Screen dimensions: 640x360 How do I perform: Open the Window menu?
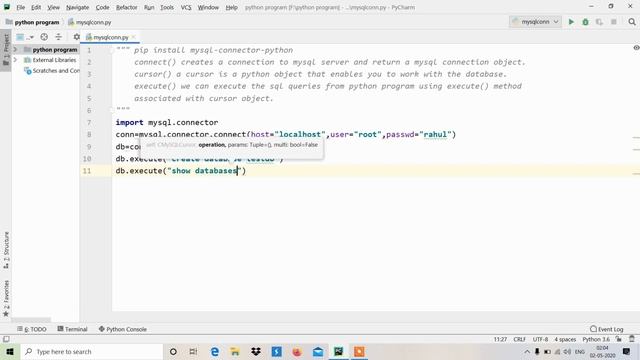pos(208,7)
